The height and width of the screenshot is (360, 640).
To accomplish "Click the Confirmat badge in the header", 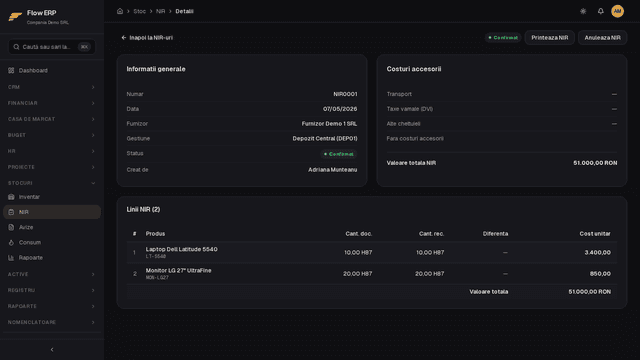I will (x=503, y=38).
